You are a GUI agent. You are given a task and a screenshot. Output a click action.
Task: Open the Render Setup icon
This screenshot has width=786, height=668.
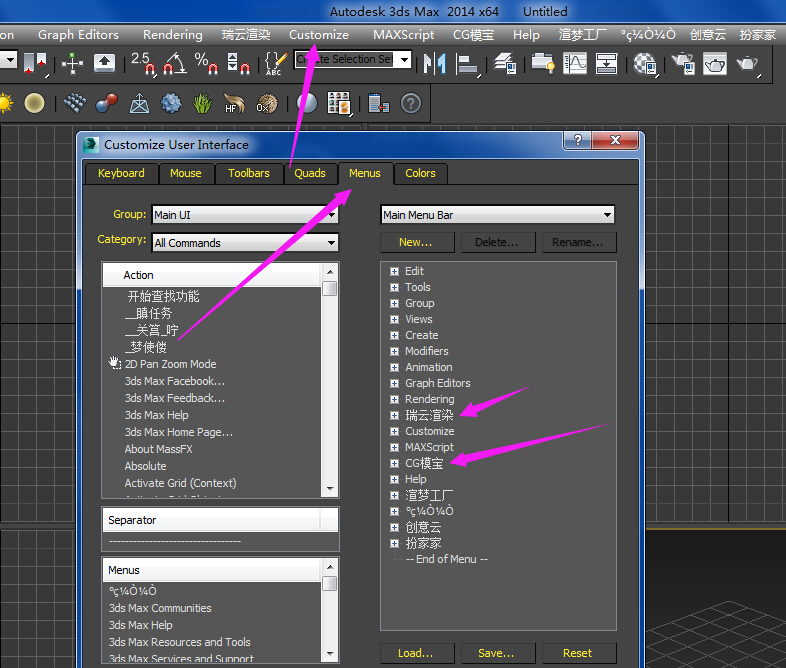(683, 64)
